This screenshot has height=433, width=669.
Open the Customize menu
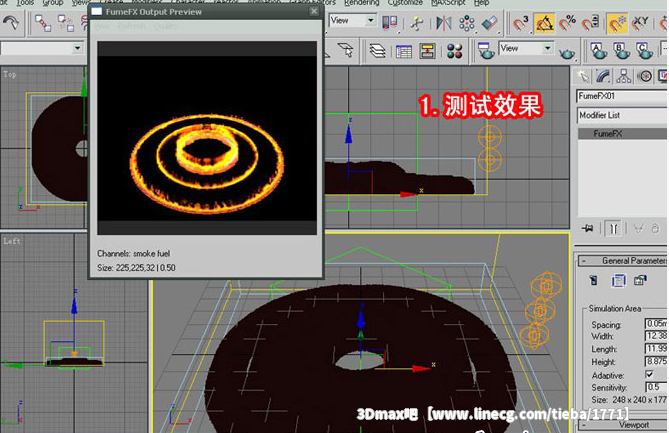(405, 3)
